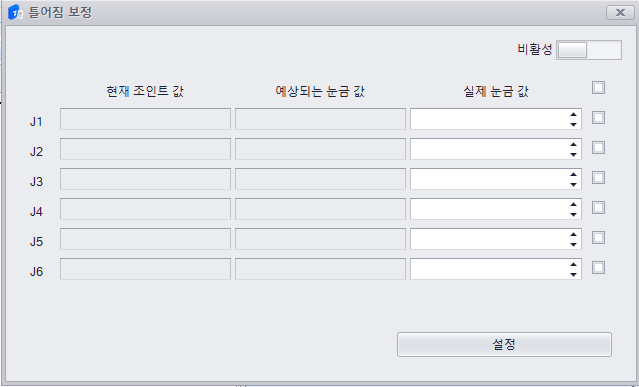
Task: Tick the J6 row checkbox
Action: (598, 268)
